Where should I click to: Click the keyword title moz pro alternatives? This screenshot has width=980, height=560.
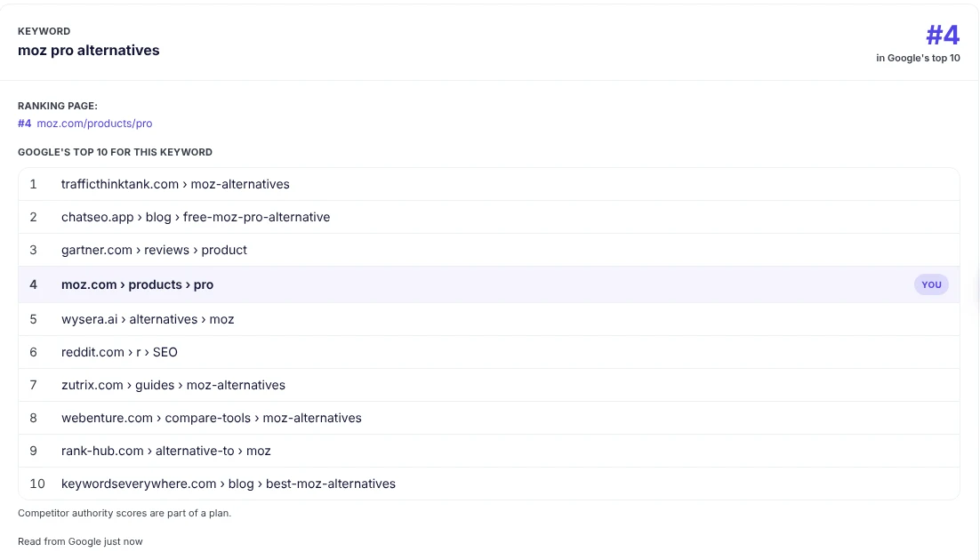[89, 51]
